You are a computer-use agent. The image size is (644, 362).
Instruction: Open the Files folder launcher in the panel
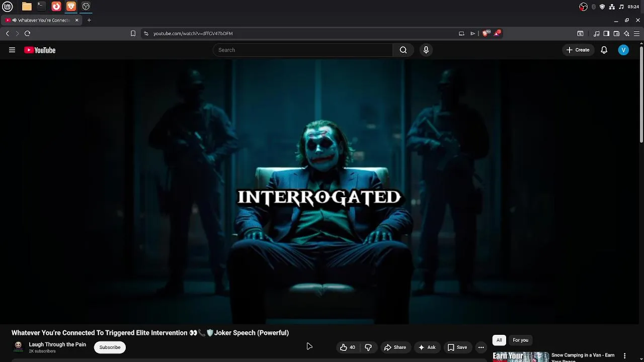[27, 7]
